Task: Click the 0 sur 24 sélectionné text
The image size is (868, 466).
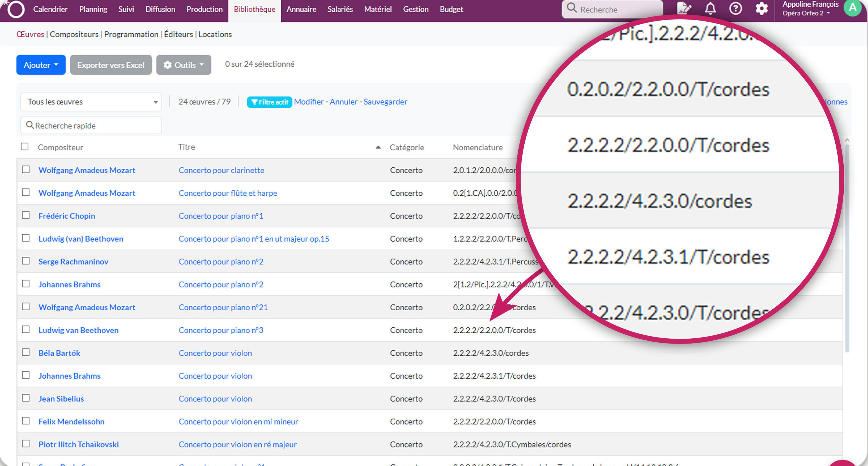Action: 260,64
